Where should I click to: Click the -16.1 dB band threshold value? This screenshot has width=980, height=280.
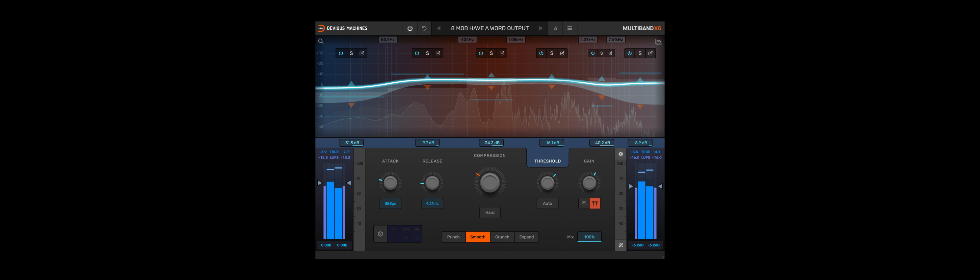coord(552,143)
